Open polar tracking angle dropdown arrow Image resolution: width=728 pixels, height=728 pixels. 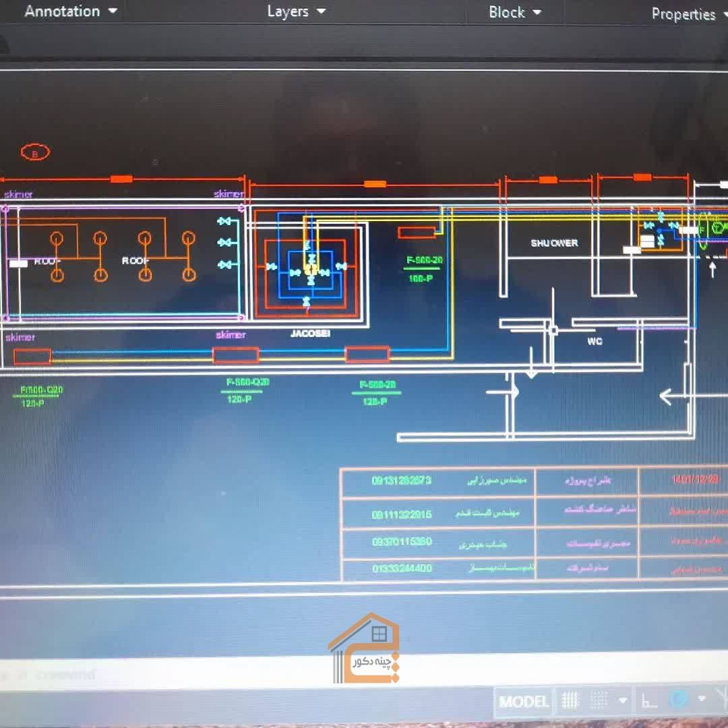(702, 699)
